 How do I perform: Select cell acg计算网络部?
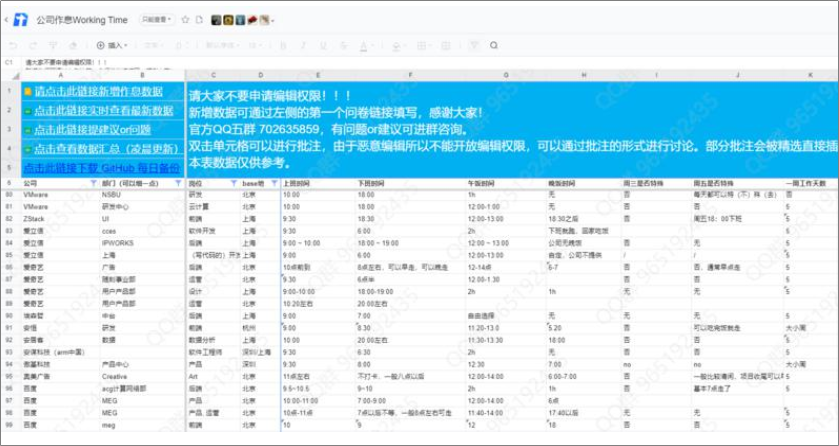pos(142,389)
